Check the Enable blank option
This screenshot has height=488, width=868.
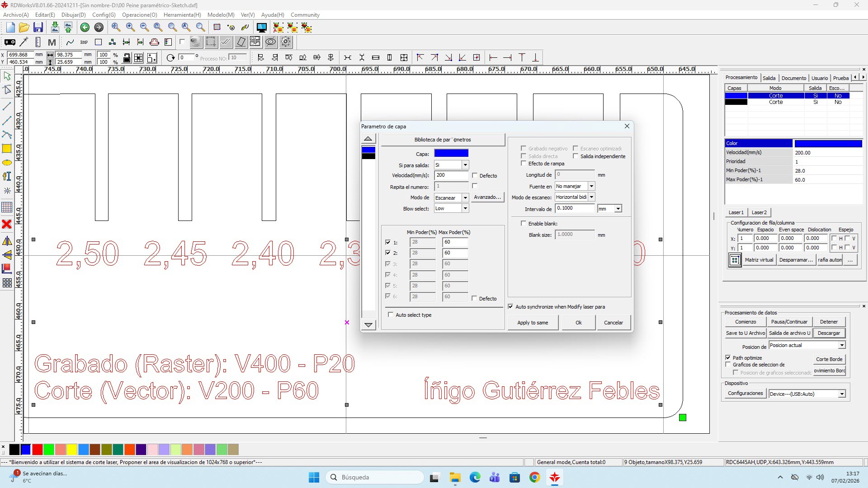(x=524, y=223)
